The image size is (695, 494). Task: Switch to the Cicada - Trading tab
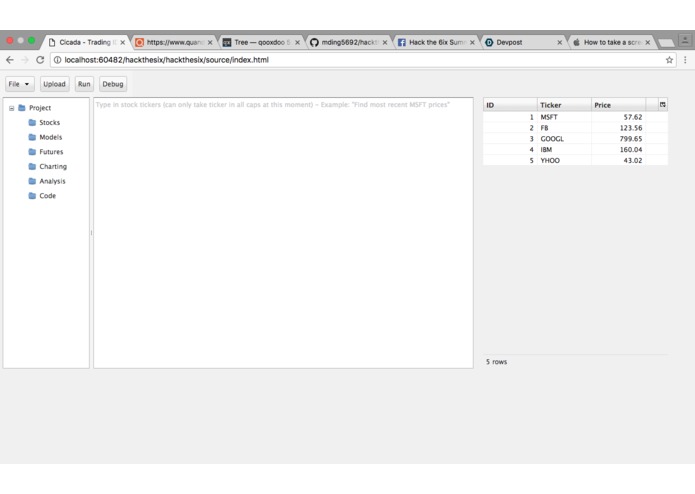(x=84, y=42)
